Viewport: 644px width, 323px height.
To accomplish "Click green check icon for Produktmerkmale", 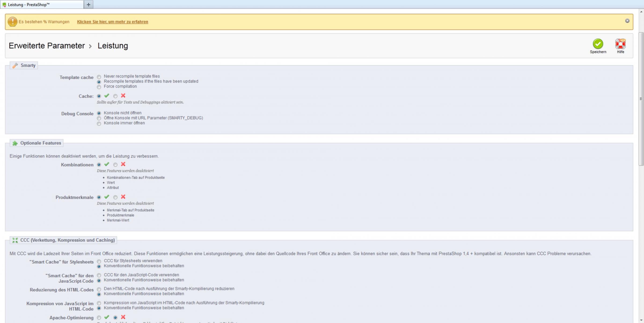I will click(x=107, y=197).
